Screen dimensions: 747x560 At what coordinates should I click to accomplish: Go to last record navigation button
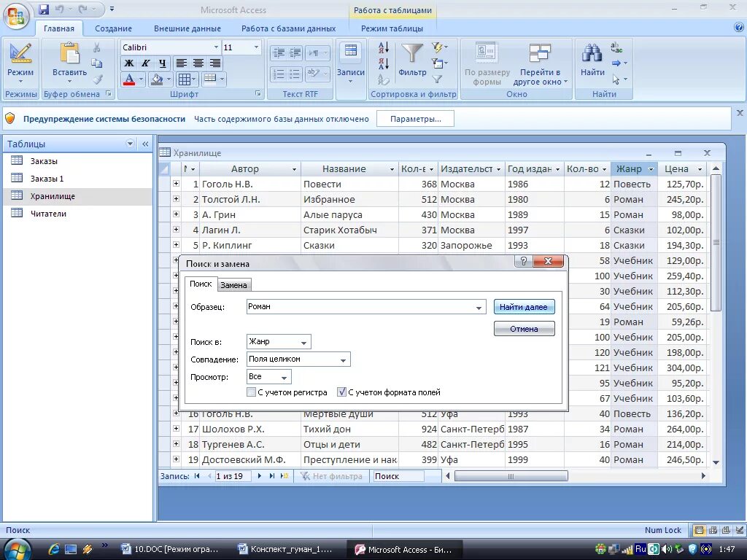[271, 475]
